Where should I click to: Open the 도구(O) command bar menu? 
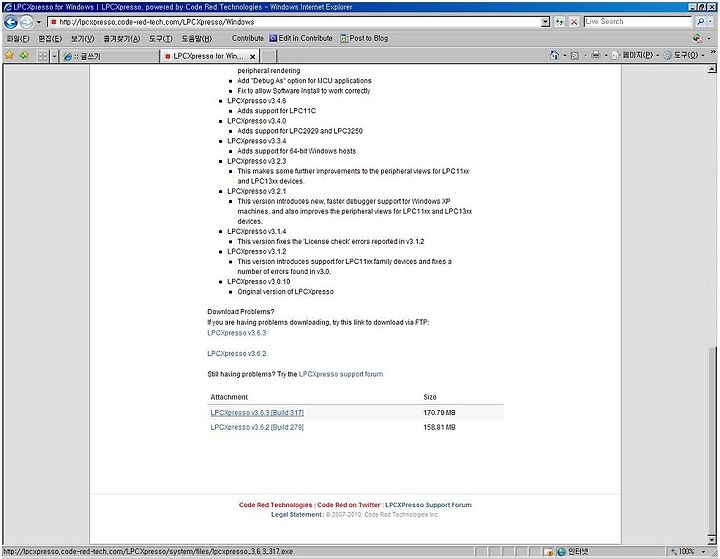[x=682, y=55]
